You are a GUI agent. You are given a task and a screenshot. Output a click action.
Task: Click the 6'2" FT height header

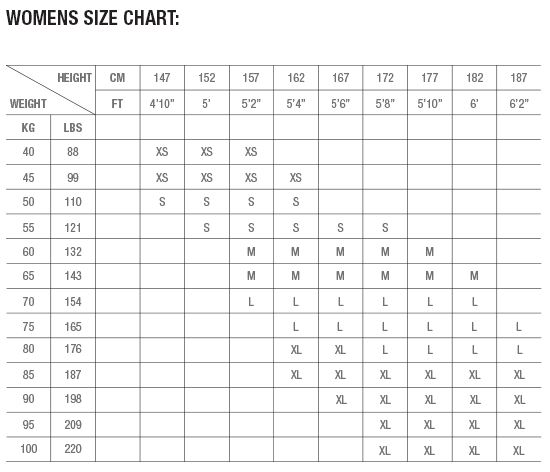click(x=519, y=103)
